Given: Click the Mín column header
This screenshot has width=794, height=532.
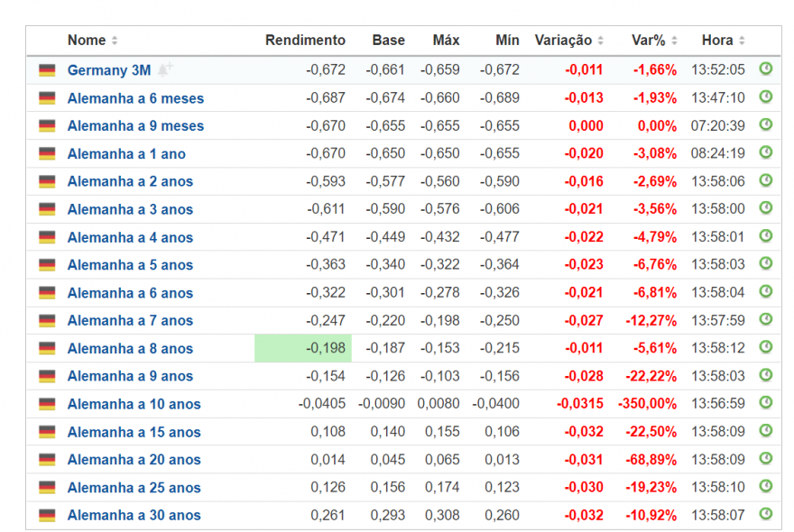Looking at the screenshot, I should point(507,41).
